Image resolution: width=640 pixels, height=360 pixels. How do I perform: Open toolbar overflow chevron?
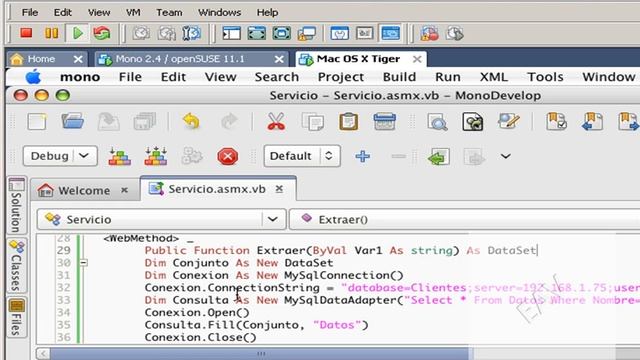pos(505,156)
